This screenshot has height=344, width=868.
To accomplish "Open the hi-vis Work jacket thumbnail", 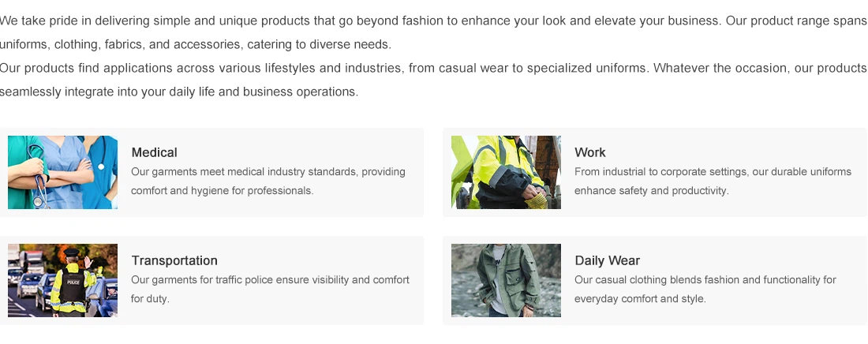I will [x=506, y=172].
